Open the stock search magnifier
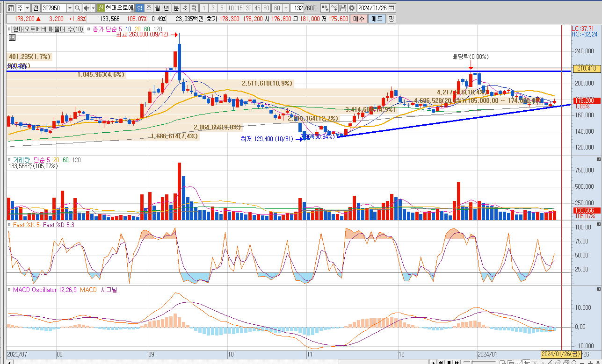This screenshot has width=602, height=364. coord(78,8)
